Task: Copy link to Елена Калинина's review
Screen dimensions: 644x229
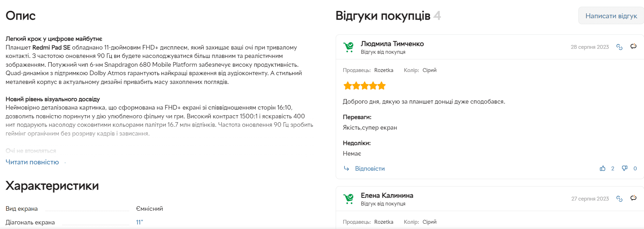Action: pos(619,199)
